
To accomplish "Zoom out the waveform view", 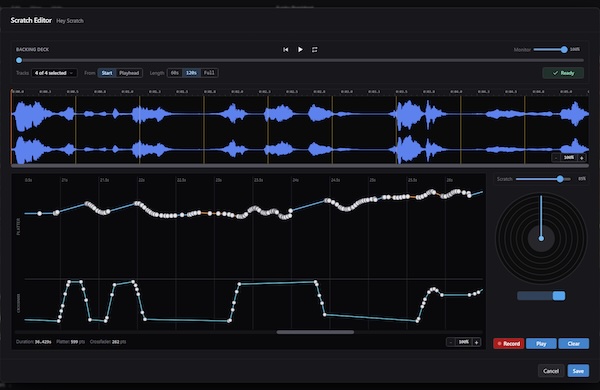I will (556, 158).
